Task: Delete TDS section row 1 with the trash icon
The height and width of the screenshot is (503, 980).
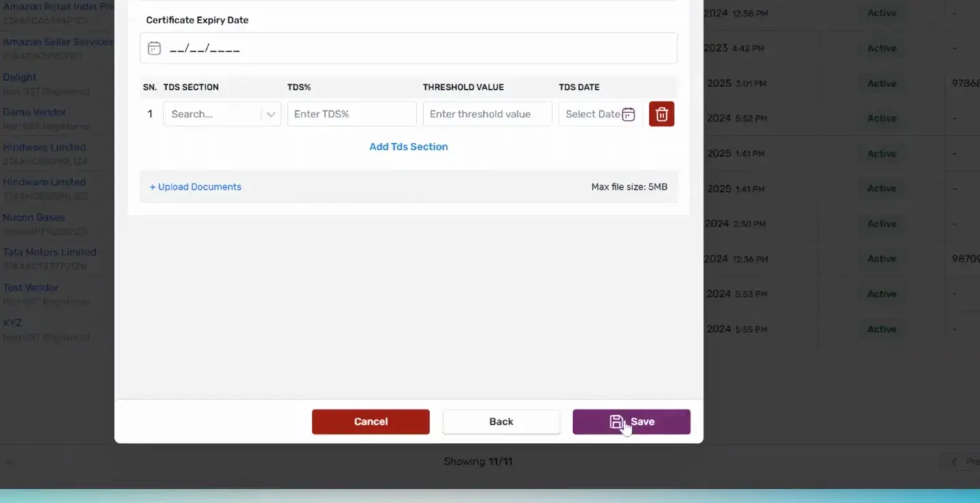Action: (661, 114)
